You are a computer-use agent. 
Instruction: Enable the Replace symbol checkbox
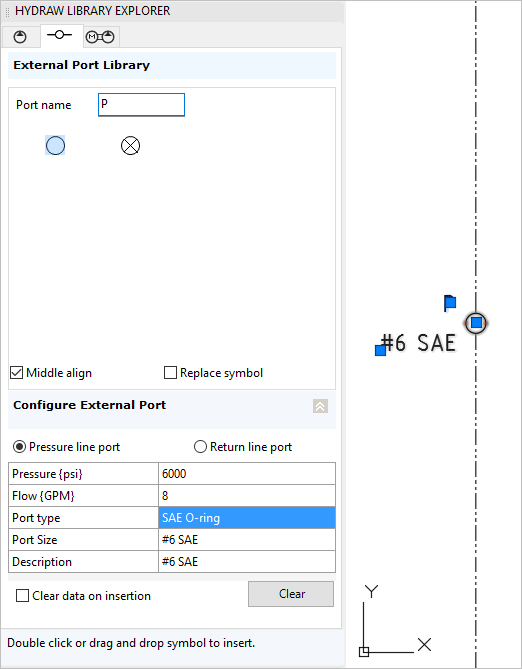pos(170,372)
